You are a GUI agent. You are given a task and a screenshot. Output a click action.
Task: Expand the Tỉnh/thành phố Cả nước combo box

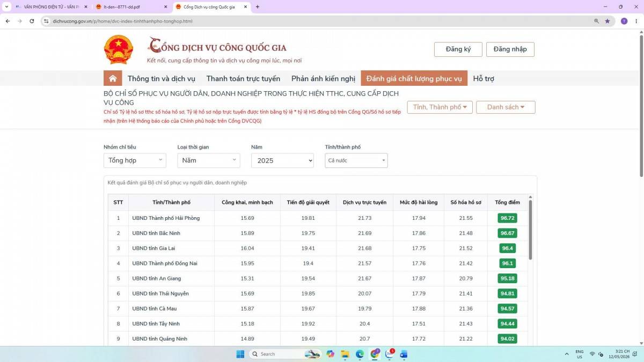pyautogui.click(x=356, y=160)
